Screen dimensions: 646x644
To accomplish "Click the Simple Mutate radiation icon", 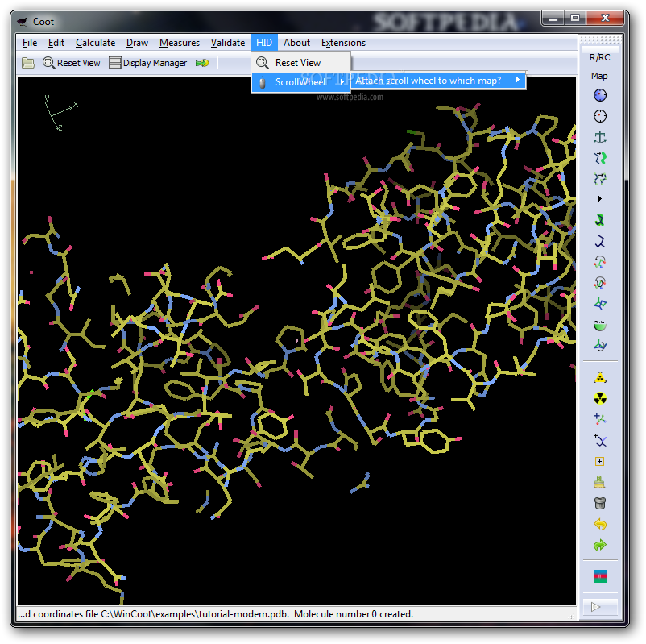I will pyautogui.click(x=600, y=398).
